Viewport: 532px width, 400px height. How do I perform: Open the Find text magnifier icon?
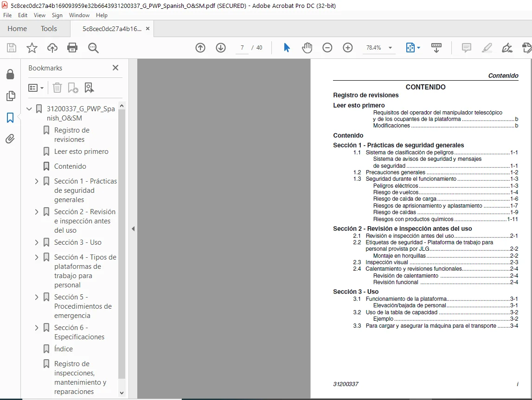[93, 48]
